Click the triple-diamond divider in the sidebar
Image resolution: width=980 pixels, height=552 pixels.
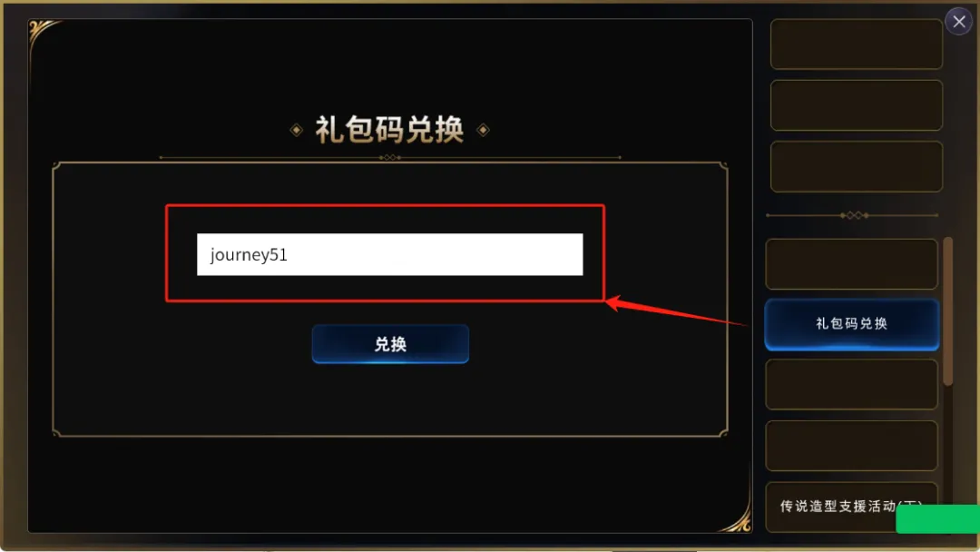[854, 215]
